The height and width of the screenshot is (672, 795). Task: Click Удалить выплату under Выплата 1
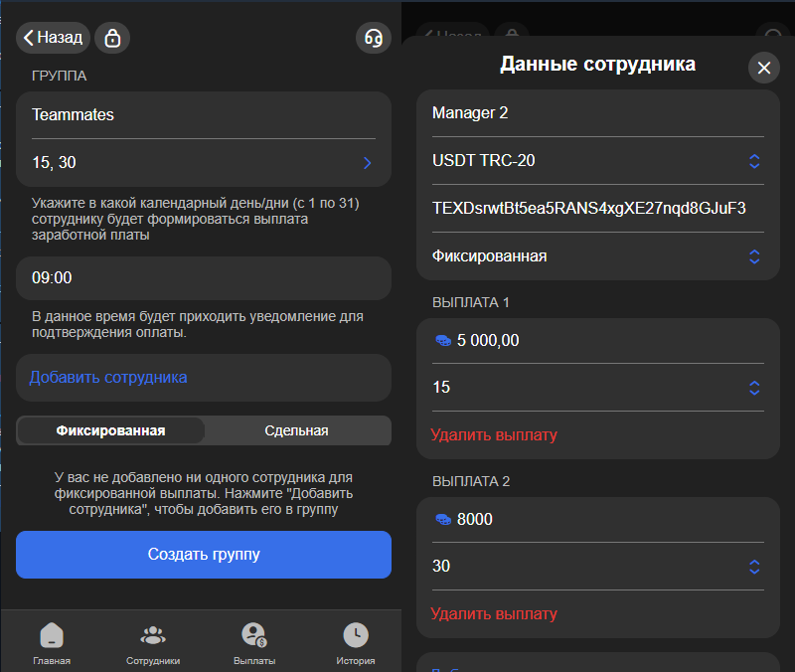click(x=494, y=434)
